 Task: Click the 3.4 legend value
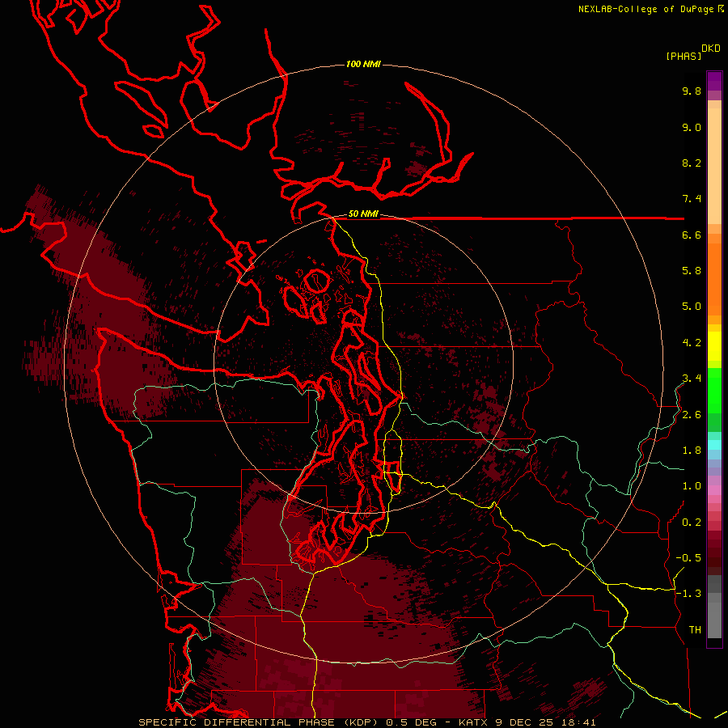point(692,379)
